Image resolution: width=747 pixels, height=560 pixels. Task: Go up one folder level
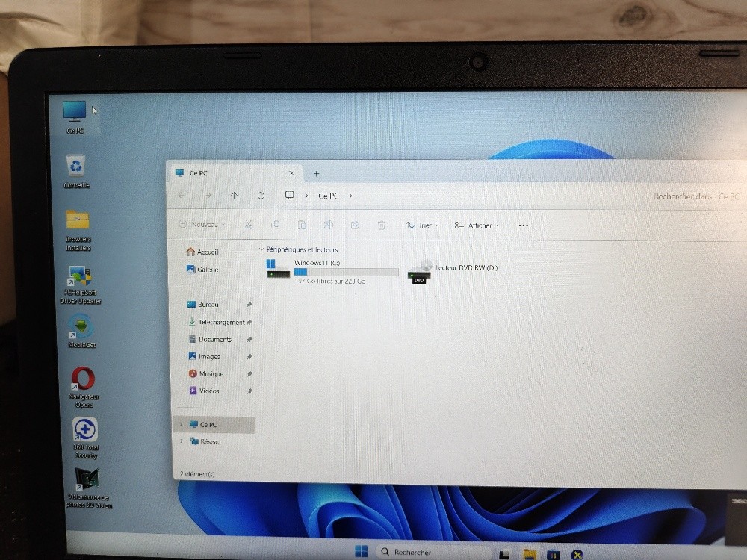click(x=234, y=195)
